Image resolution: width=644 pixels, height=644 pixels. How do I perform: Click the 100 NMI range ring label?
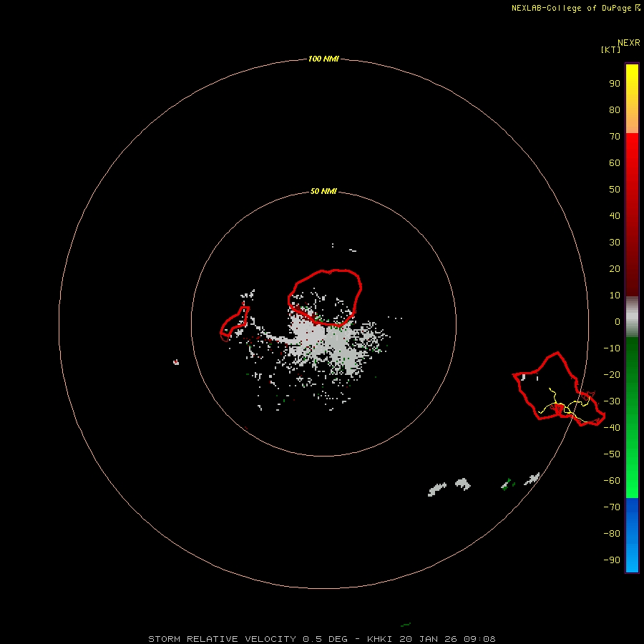click(x=323, y=59)
